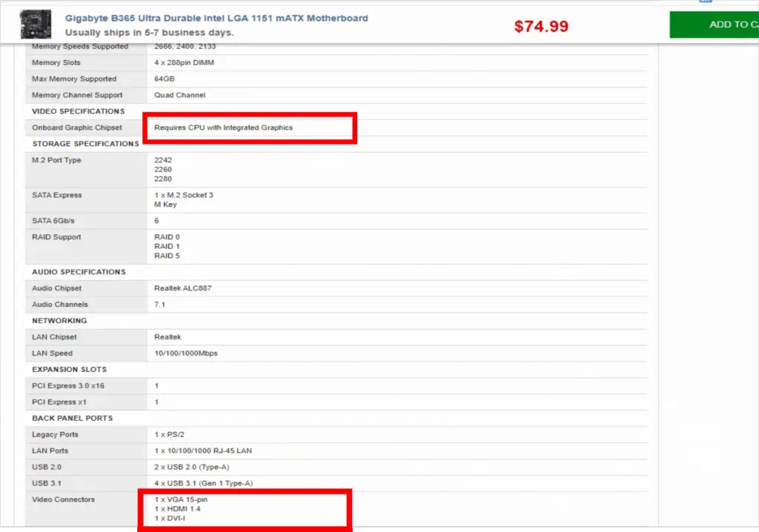The width and height of the screenshot is (759, 532).
Task: Click the 'RAID 5' value
Action: 167,256
